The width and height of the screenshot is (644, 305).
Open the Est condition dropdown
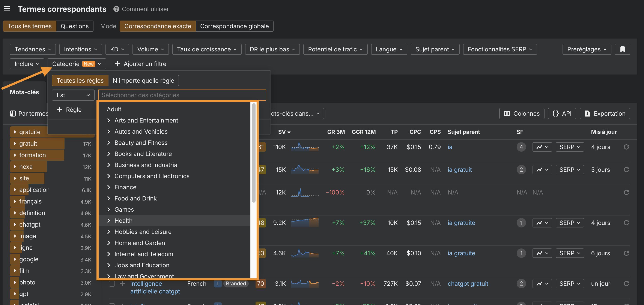[73, 95]
